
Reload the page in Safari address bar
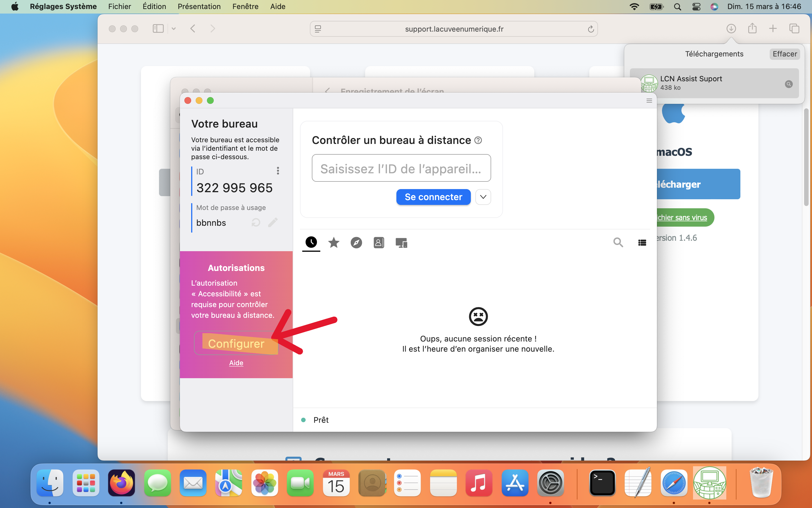pyautogui.click(x=591, y=29)
